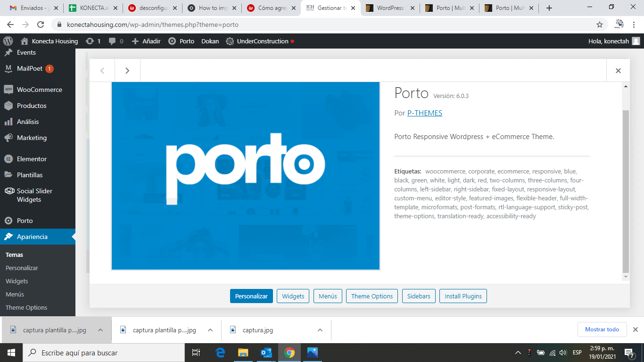Image resolution: width=644 pixels, height=362 pixels.
Task: Open a new Chrome tab
Action: point(549,8)
